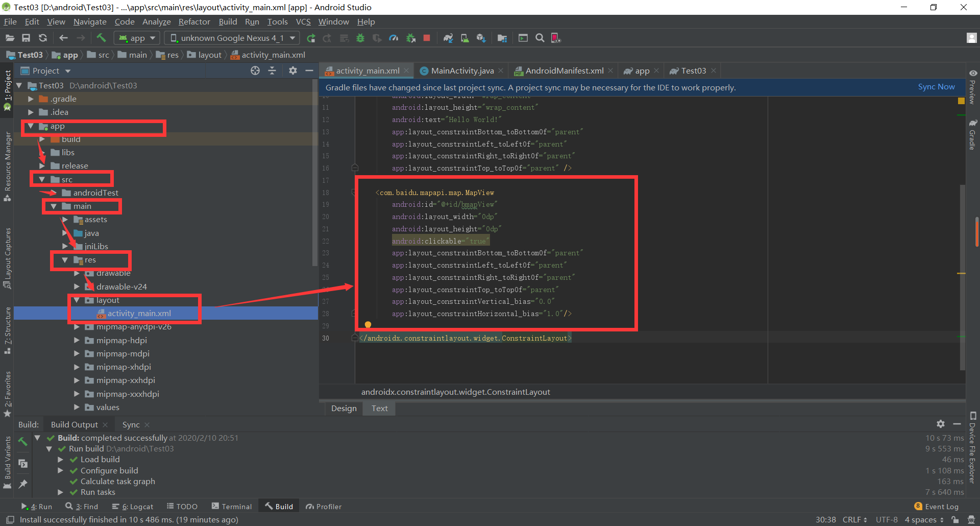
Task: Click the red Stop button
Action: coord(427,38)
